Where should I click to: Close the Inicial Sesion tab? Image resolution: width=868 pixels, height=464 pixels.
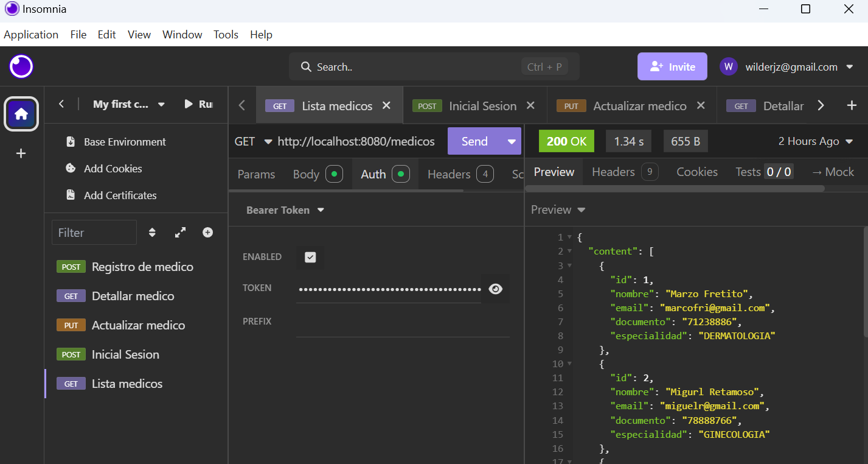[x=530, y=105]
